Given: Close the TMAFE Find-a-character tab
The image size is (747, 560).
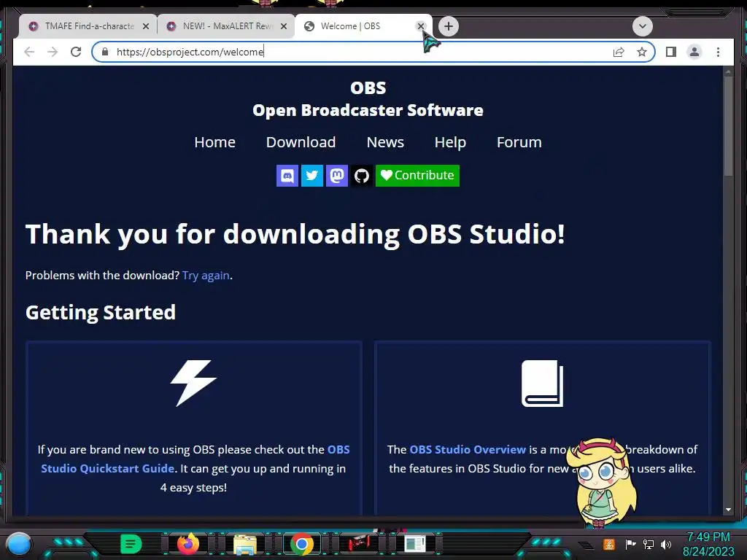Looking at the screenshot, I should click(x=146, y=26).
